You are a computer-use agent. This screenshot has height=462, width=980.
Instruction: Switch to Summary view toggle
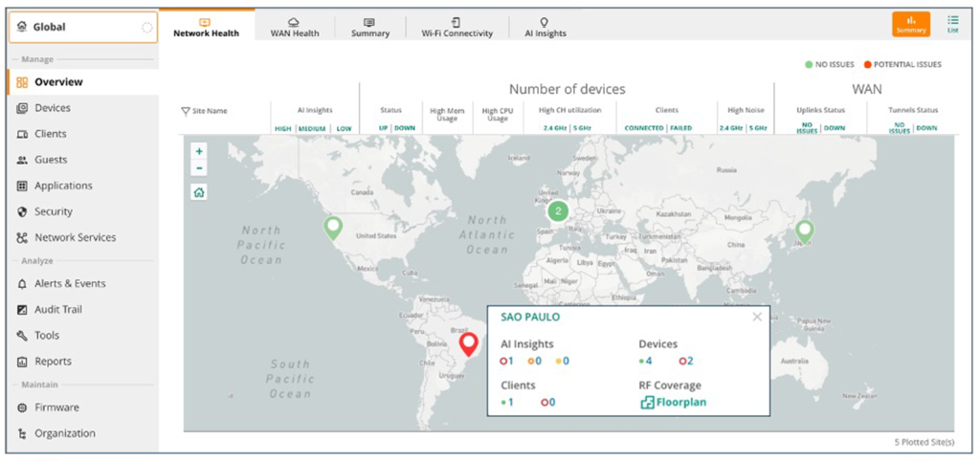tap(910, 24)
